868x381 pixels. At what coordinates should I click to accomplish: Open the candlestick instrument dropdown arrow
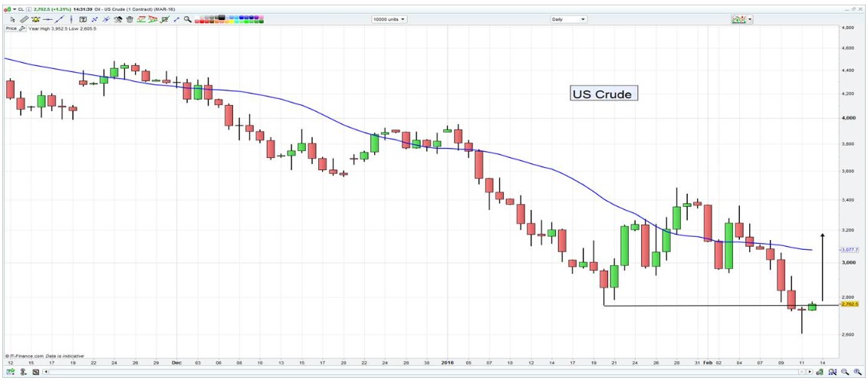coord(15,9)
